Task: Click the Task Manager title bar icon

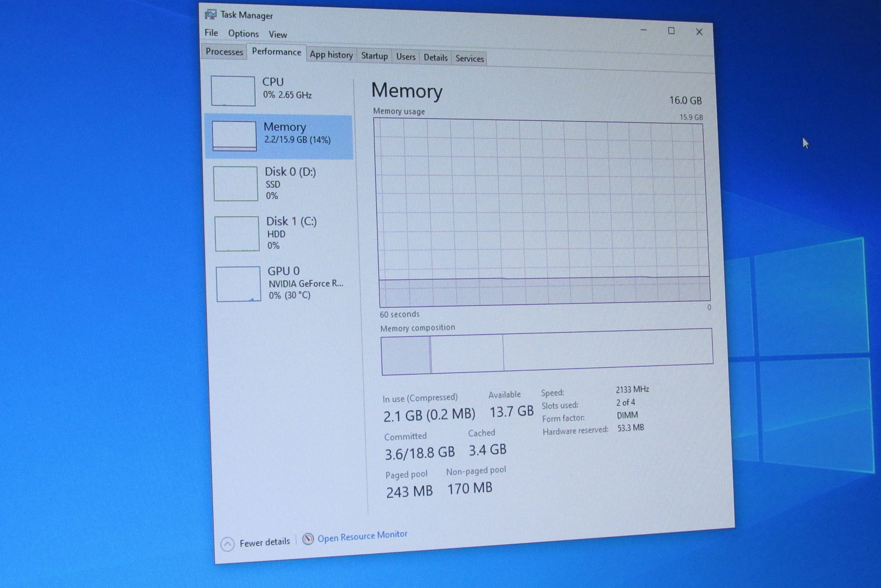Action: (x=211, y=14)
